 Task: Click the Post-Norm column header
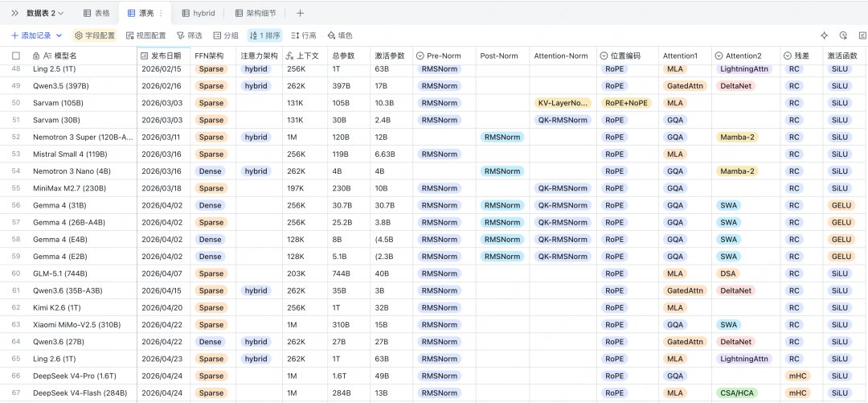(x=502, y=56)
